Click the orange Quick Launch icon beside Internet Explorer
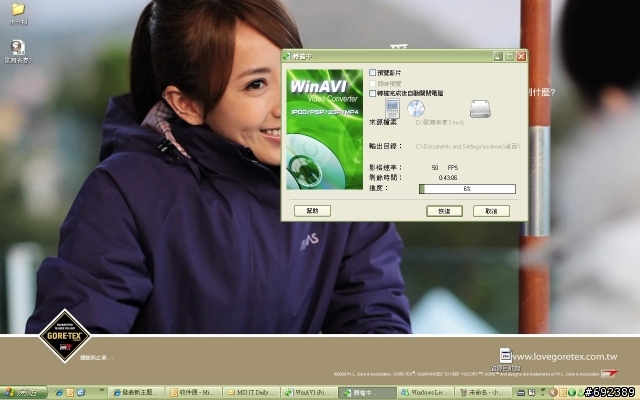This screenshot has height=400, width=640. tap(70, 393)
